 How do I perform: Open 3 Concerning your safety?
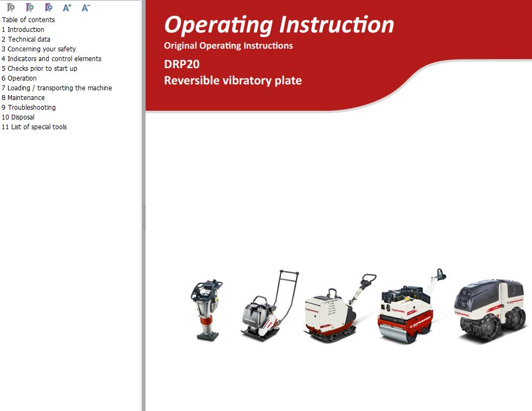point(38,49)
